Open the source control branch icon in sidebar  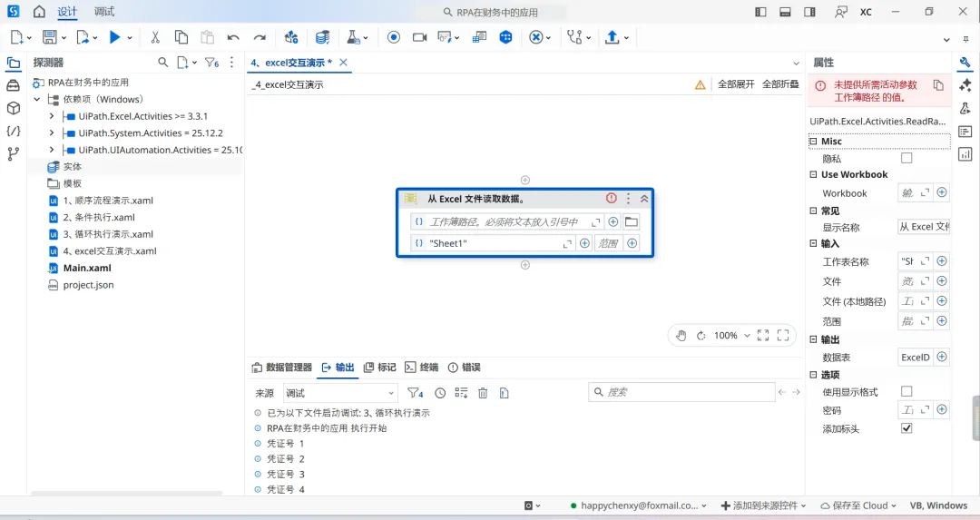[13, 153]
